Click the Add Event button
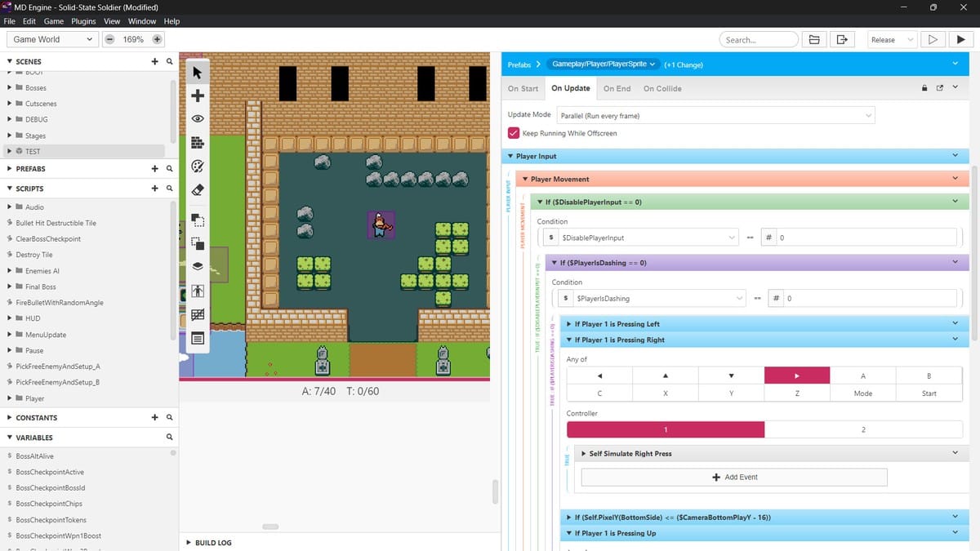The width and height of the screenshot is (980, 551). tap(734, 477)
